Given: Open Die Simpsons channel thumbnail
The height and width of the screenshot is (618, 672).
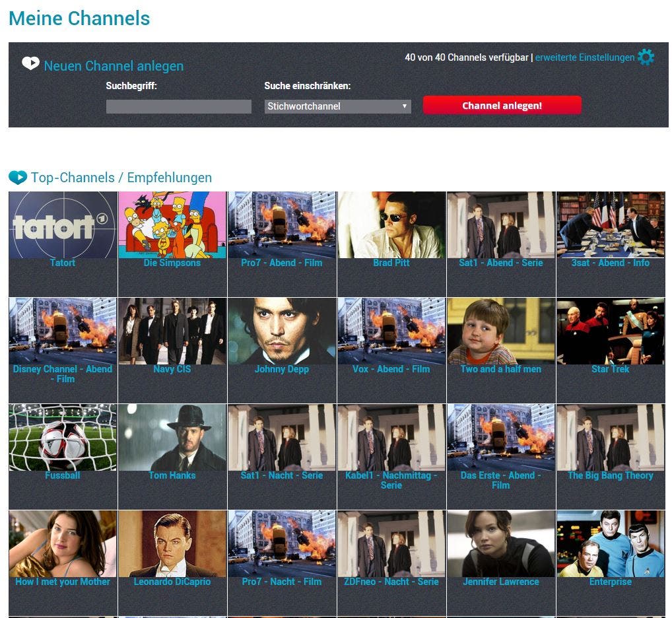Looking at the screenshot, I should 172,225.
